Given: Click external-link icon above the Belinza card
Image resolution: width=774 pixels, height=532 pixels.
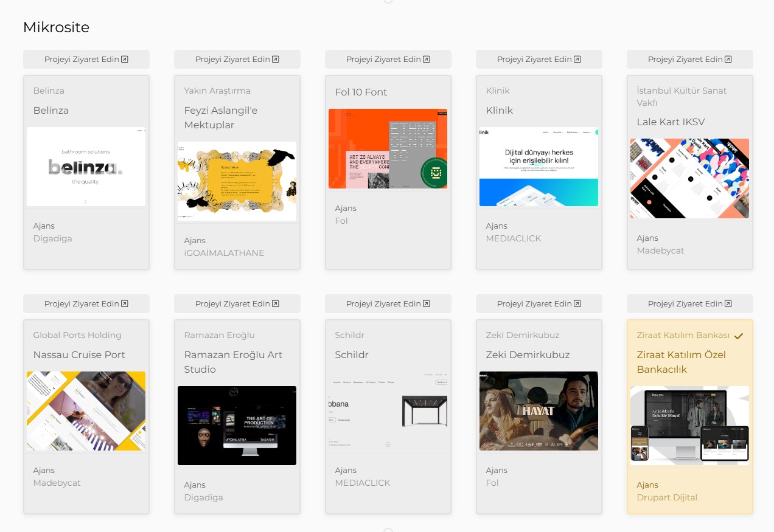Looking at the screenshot, I should pyautogui.click(x=125, y=60).
